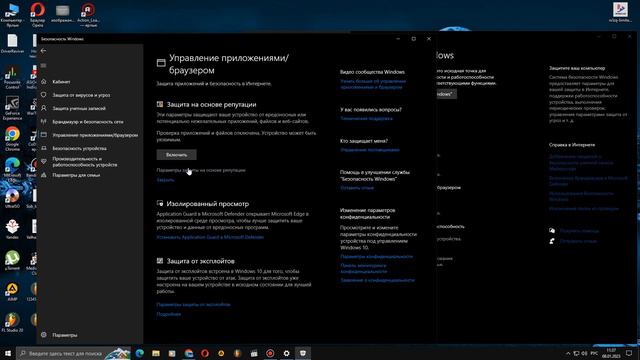Toggle the hamburger menu in Windows Security sidebar
Viewport: 640px width, 360px height.
44,65
